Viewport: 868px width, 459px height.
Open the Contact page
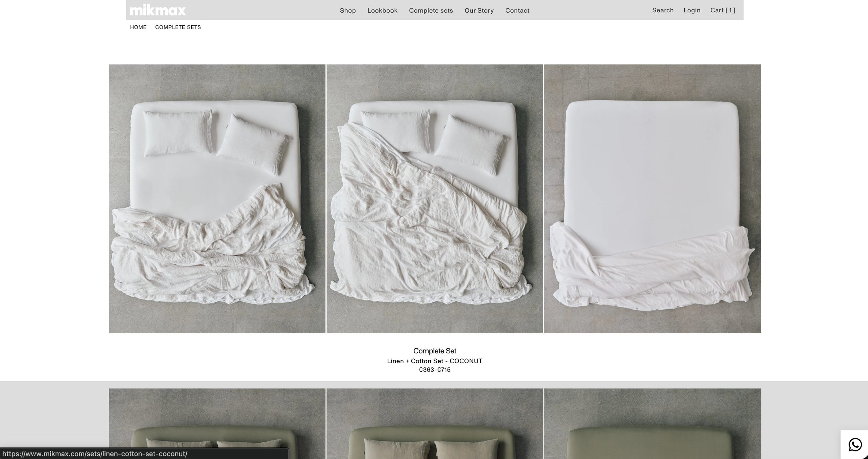click(x=517, y=10)
